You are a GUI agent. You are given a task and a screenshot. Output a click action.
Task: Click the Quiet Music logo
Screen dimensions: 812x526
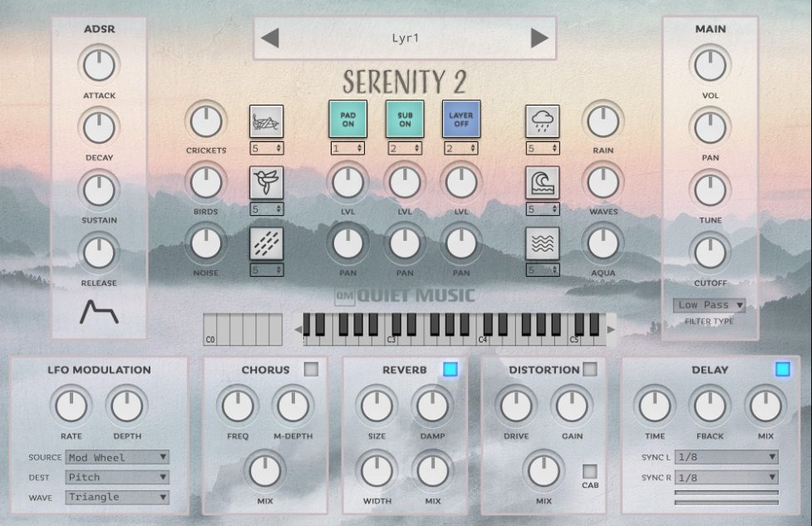(405, 295)
